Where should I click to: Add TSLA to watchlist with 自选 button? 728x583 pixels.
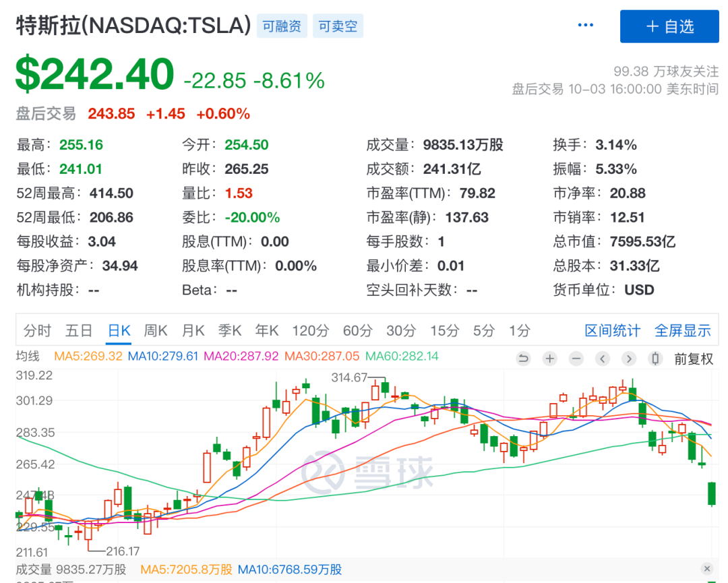click(x=669, y=27)
